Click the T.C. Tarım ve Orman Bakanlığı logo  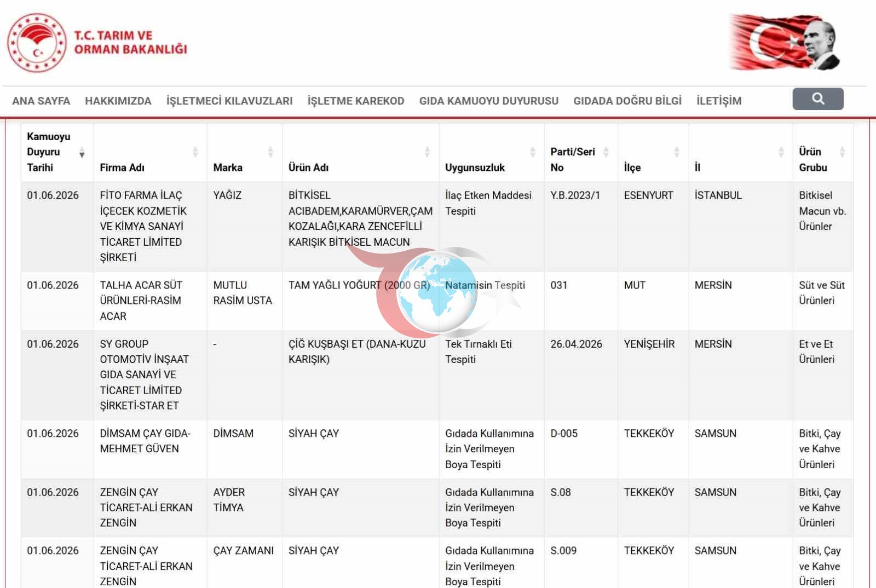(x=97, y=43)
